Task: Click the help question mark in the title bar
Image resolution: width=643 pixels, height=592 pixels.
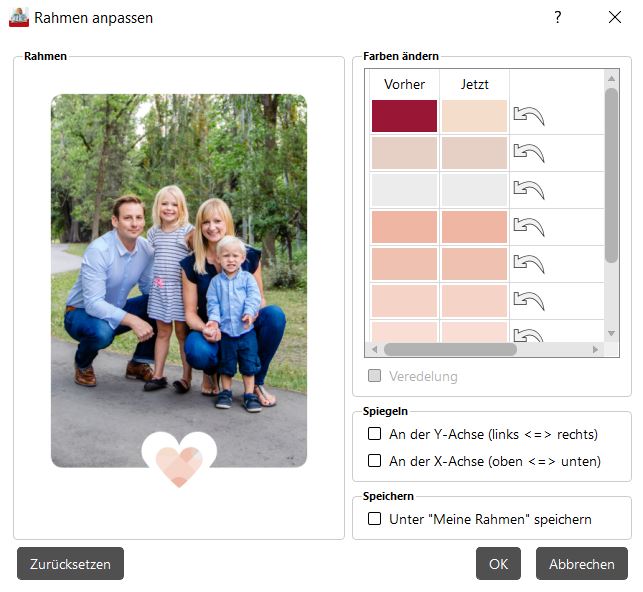Action: click(558, 17)
